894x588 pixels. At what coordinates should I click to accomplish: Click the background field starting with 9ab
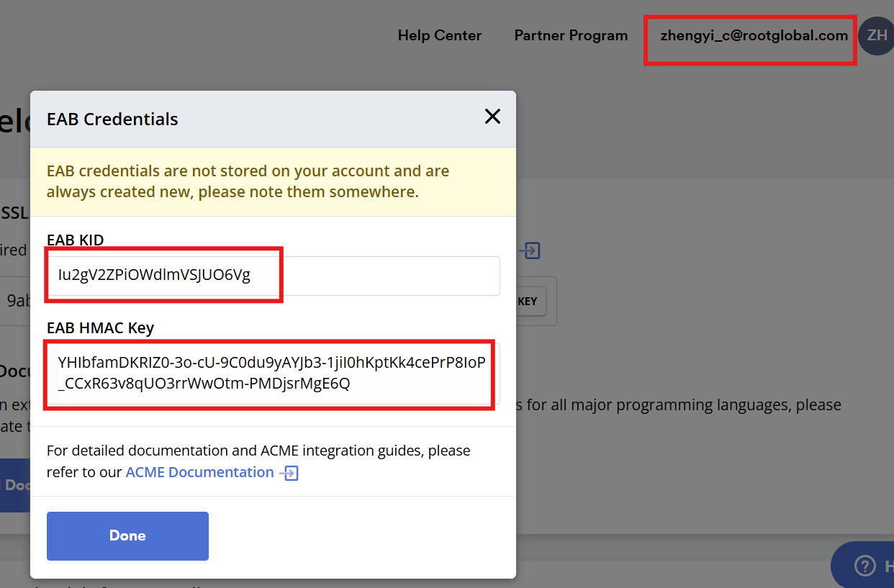pyautogui.click(x=16, y=301)
